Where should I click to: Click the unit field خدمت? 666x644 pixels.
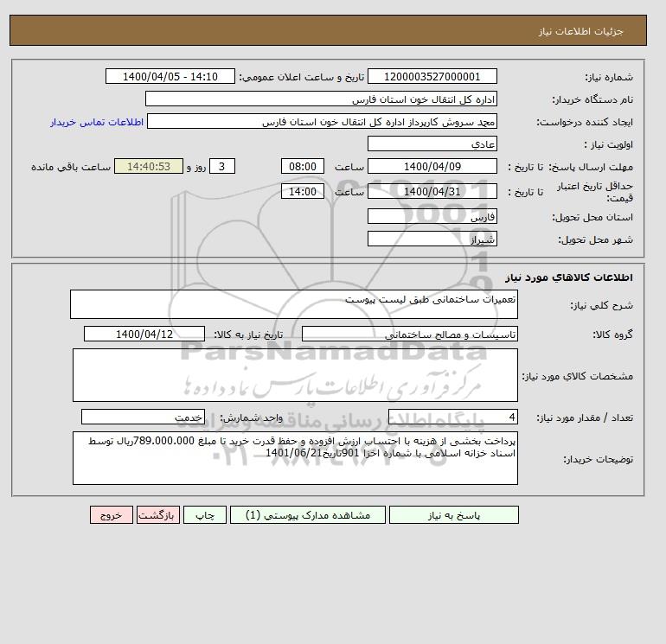point(143,417)
